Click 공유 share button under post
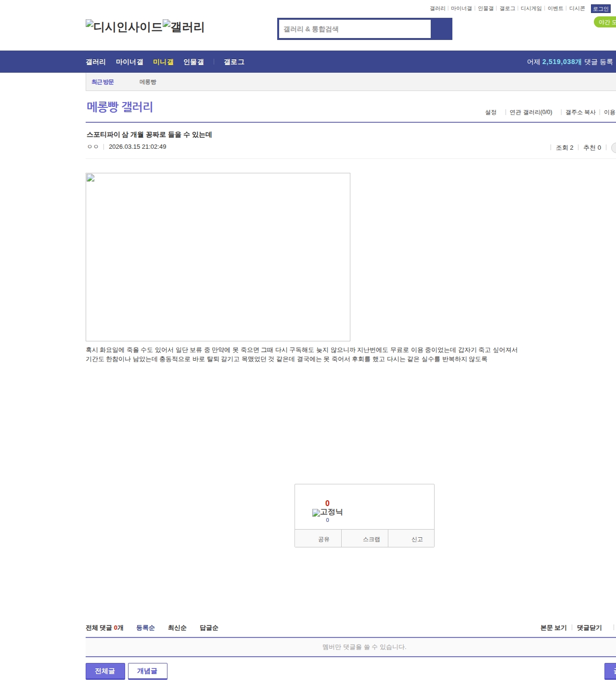Image resolution: width=616 pixels, height=688 pixels. [x=324, y=539]
